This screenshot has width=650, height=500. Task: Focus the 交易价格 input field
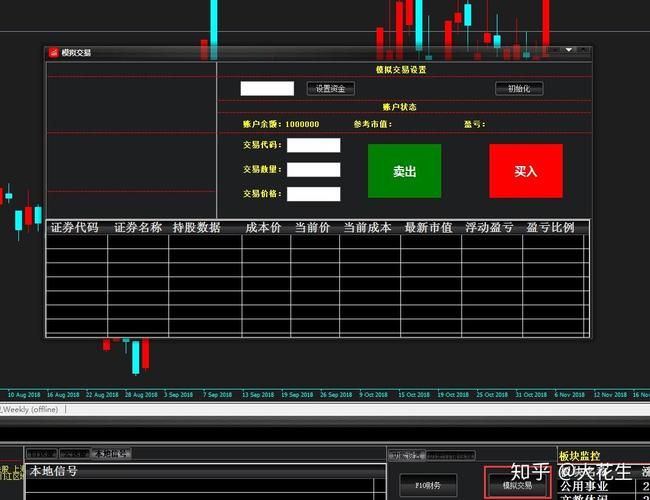(x=313, y=194)
